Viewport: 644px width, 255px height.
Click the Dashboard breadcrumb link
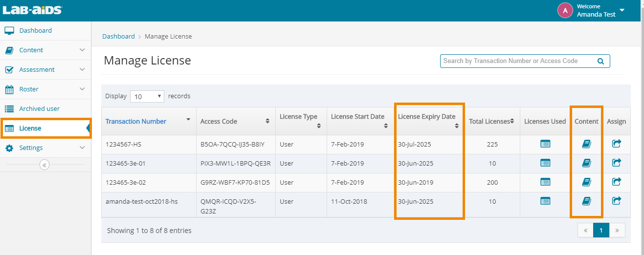pyautogui.click(x=118, y=37)
